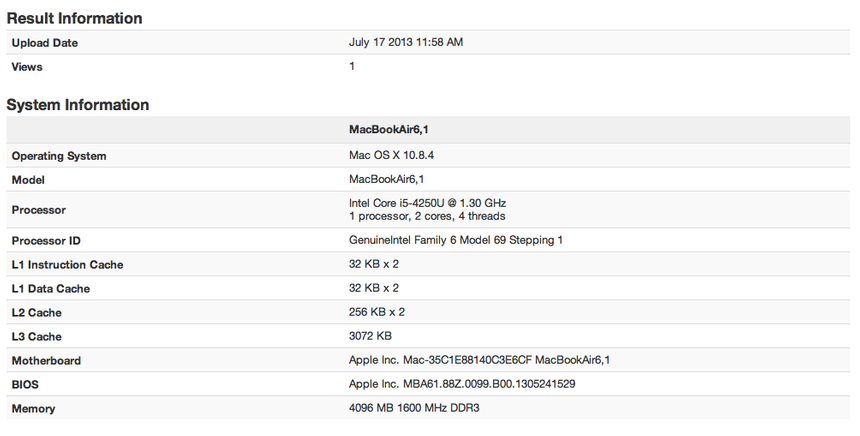The image size is (860, 436).
Task: Click the Model row label
Action: pos(28,180)
